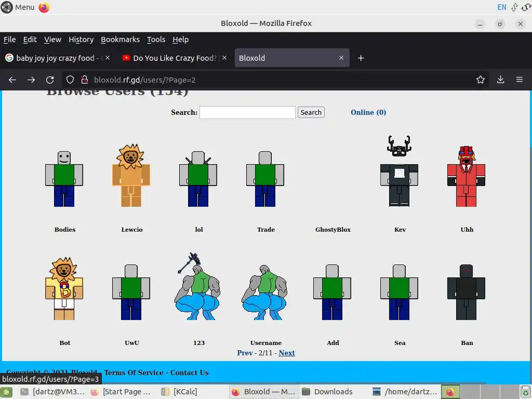The width and height of the screenshot is (532, 399).
Task: Launch Firefox from the top panel icon
Action: (x=44, y=7)
